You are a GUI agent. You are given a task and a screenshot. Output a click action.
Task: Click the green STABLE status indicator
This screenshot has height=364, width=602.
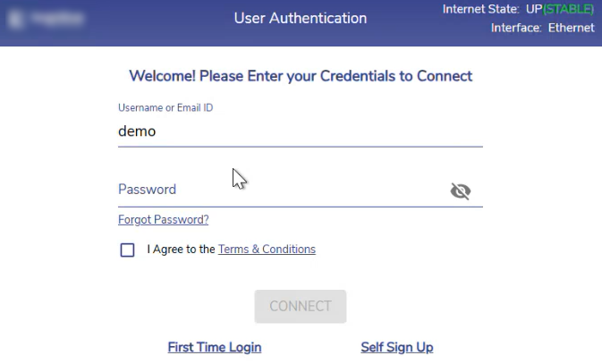(569, 10)
